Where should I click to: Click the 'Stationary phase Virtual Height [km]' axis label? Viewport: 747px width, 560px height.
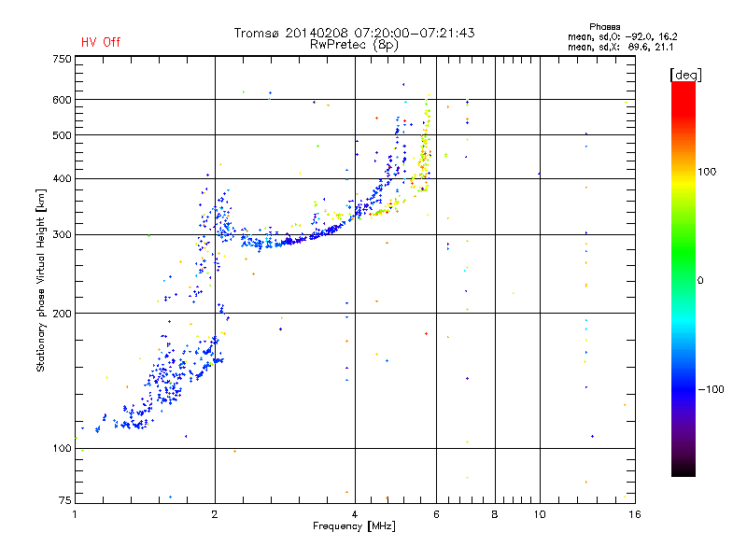tap(41, 281)
